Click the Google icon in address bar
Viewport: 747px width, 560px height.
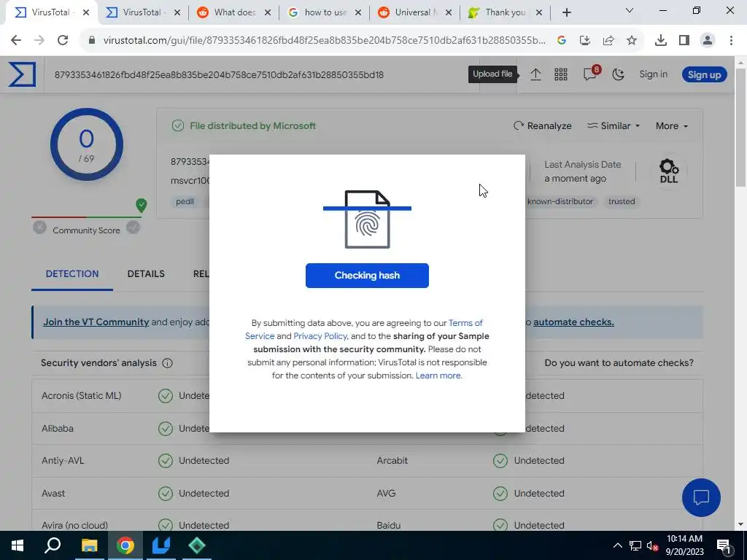(562, 41)
